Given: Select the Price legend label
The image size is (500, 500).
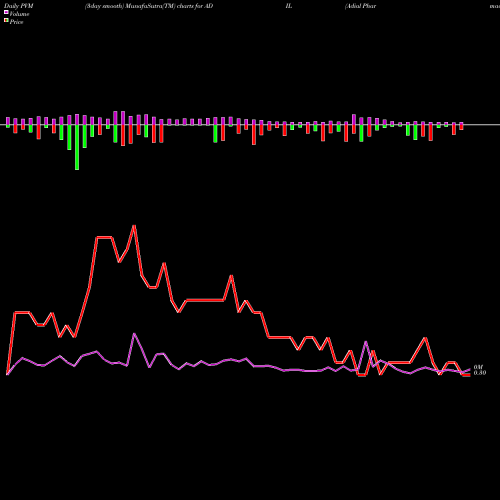Looking at the screenshot, I should [x=16, y=22].
